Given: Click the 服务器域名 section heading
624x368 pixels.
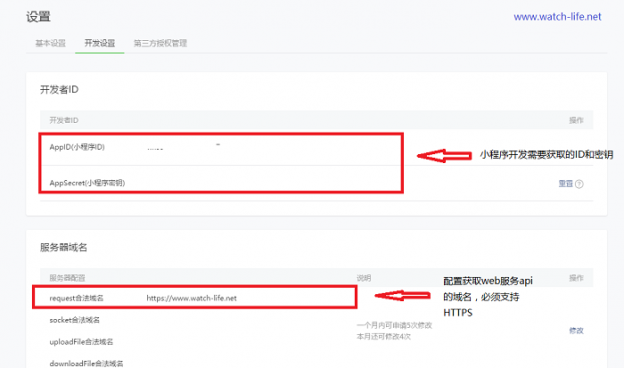Looking at the screenshot, I should 63,247.
